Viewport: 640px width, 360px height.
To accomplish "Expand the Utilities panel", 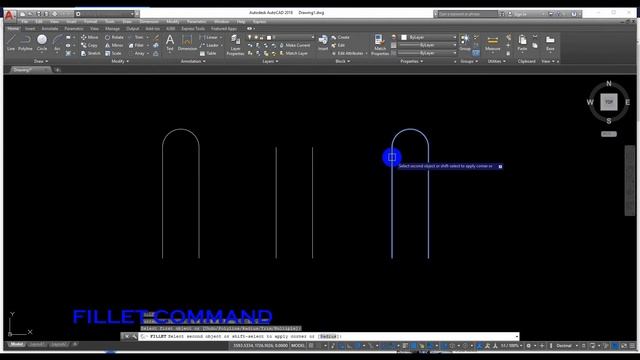I will pyautogui.click(x=497, y=61).
